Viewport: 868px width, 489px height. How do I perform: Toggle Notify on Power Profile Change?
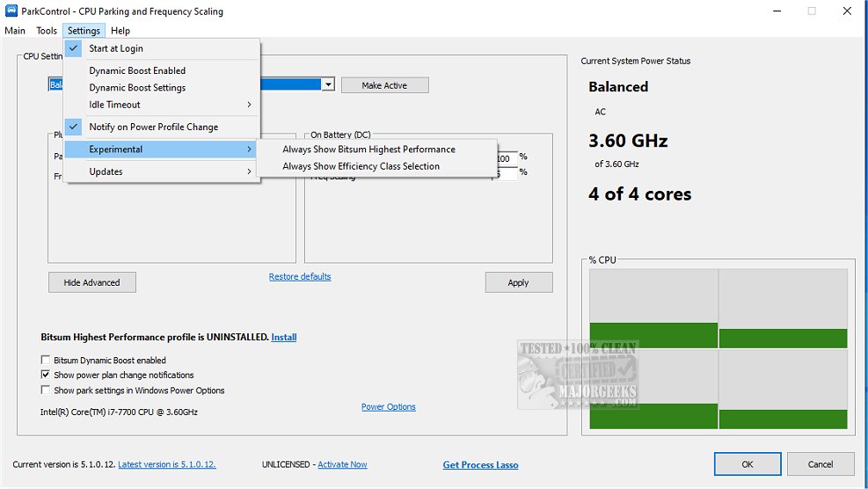click(153, 127)
